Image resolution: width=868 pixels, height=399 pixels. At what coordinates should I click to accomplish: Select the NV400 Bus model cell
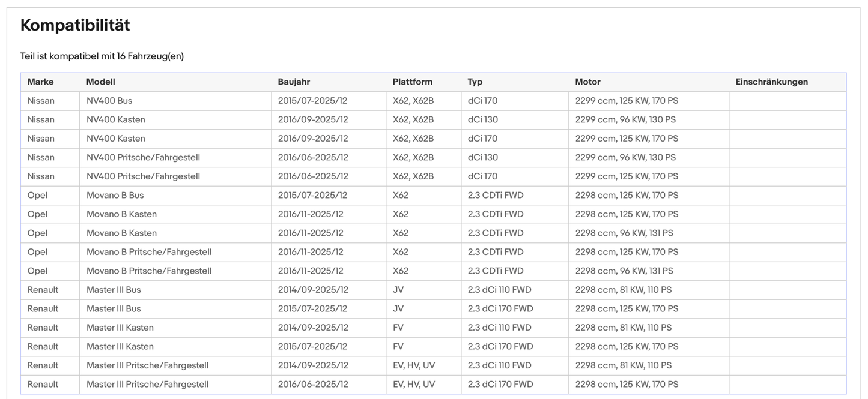pyautogui.click(x=109, y=101)
